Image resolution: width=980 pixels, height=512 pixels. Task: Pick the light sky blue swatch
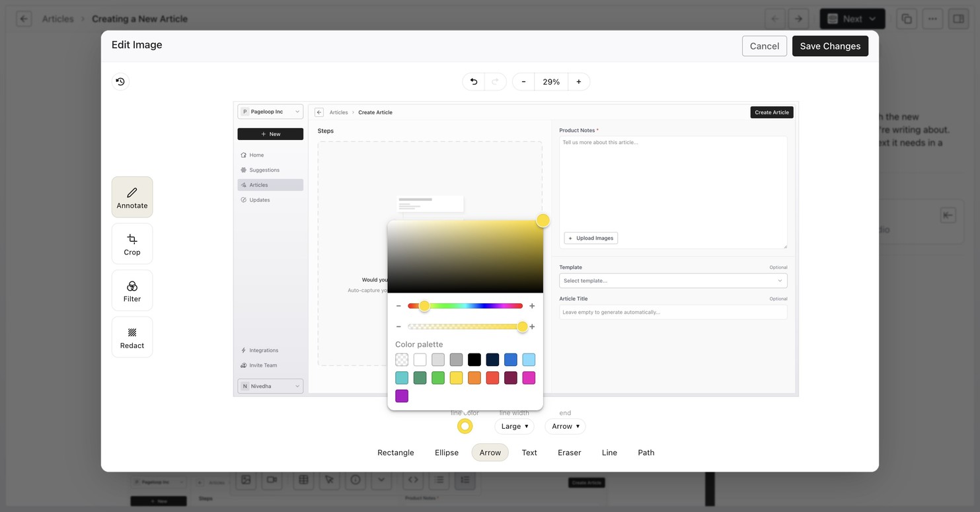point(529,359)
